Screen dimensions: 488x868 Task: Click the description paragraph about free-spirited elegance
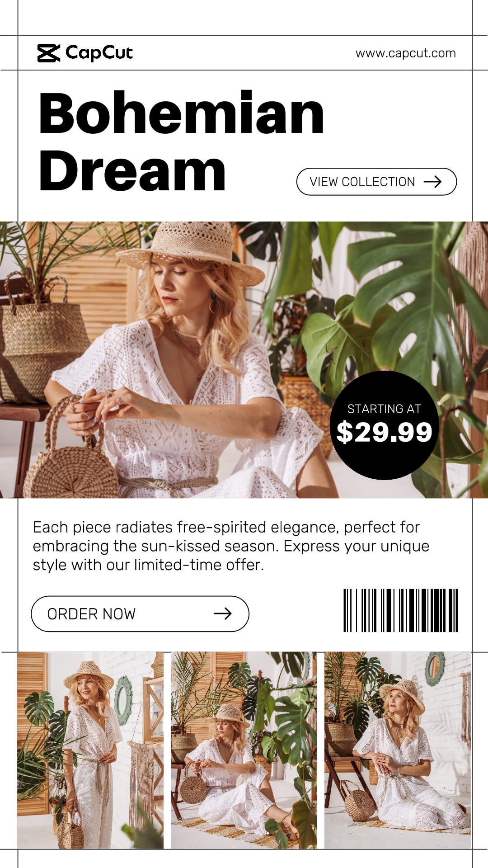pos(231,546)
